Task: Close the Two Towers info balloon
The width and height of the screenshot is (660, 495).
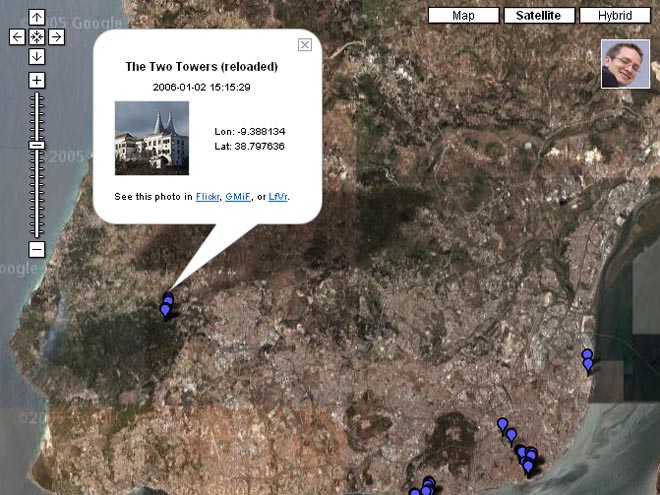Action: [x=305, y=44]
